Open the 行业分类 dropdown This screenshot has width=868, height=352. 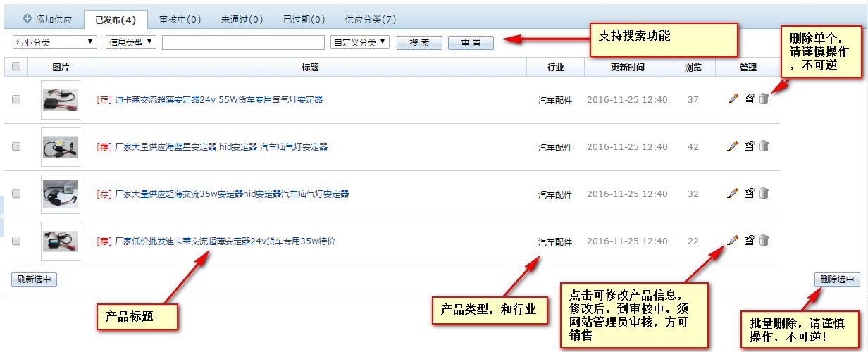point(54,42)
